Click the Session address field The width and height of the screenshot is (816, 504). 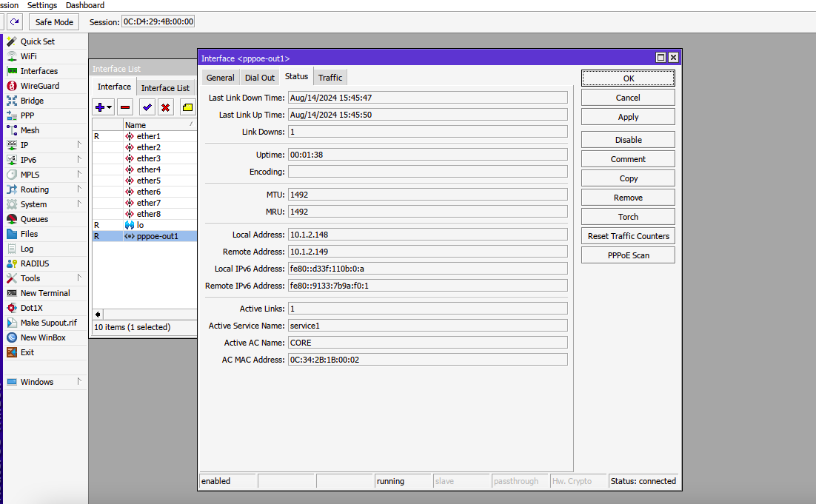pos(158,21)
